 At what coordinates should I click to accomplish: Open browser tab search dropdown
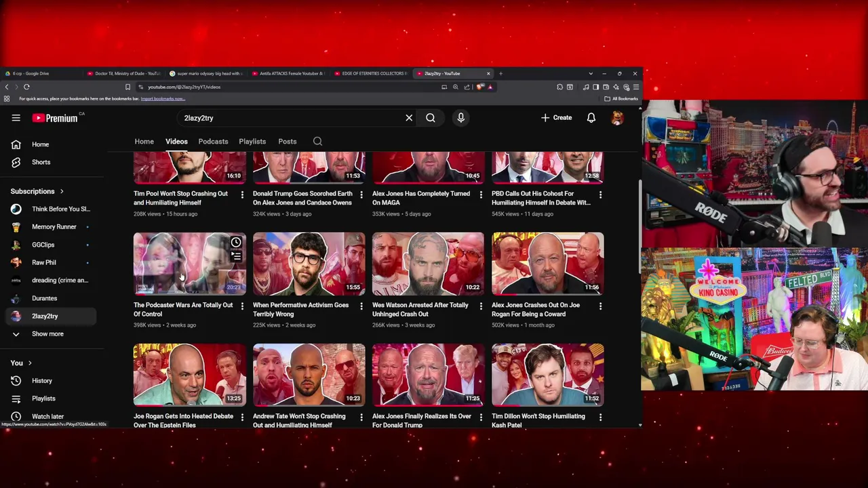[591, 73]
